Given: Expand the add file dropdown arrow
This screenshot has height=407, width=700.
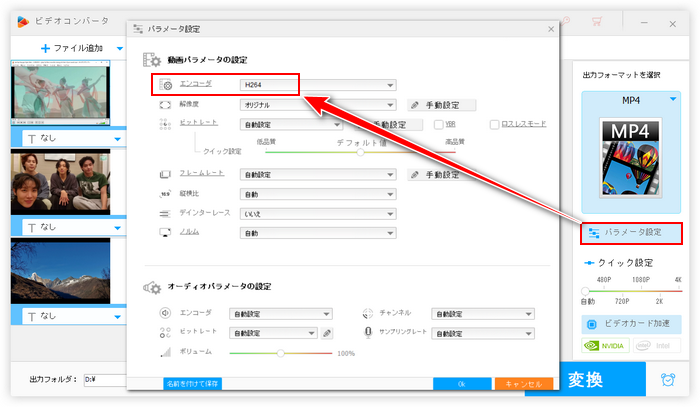Looking at the screenshot, I should point(120,48).
